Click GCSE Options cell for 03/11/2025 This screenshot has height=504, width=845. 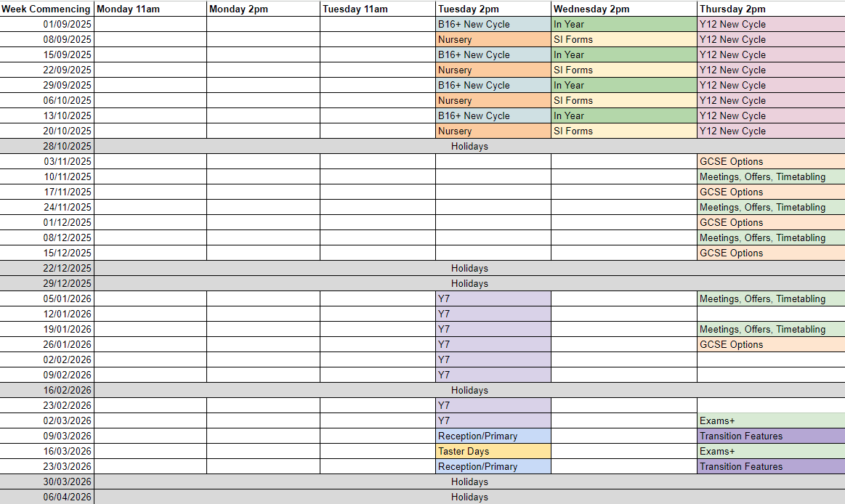pos(770,161)
